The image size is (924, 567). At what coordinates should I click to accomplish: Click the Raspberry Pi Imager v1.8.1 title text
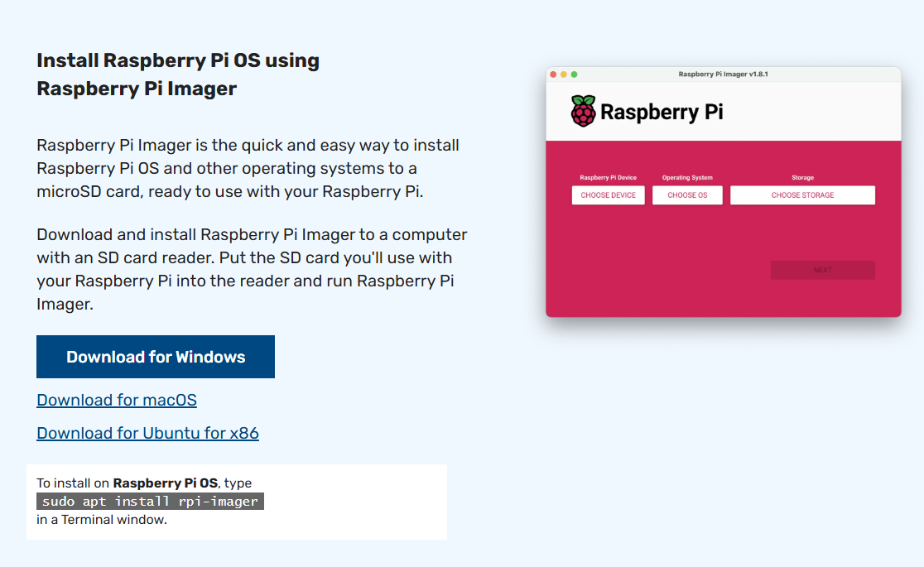point(723,74)
